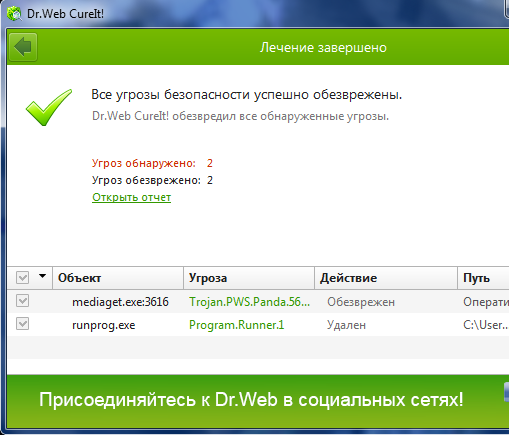Open the Program.Runner.1 threat link
Image resolution: width=509 pixels, height=435 pixels.
[x=237, y=325]
